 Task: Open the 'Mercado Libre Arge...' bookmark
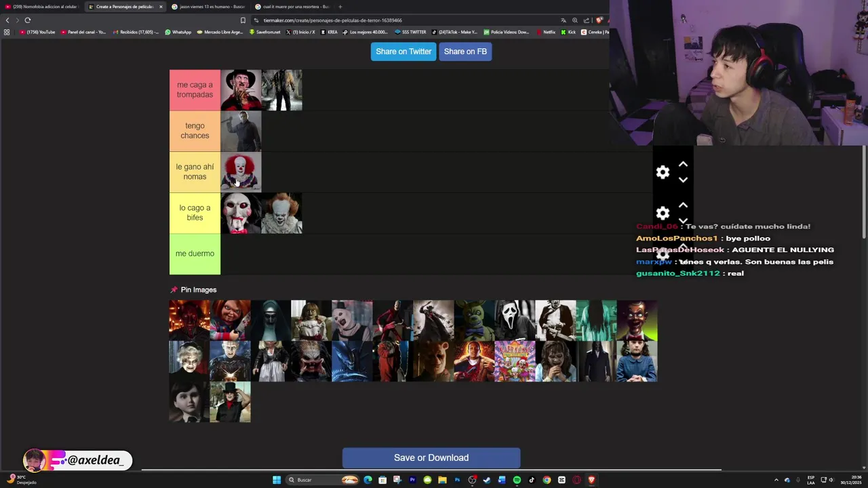(220, 32)
